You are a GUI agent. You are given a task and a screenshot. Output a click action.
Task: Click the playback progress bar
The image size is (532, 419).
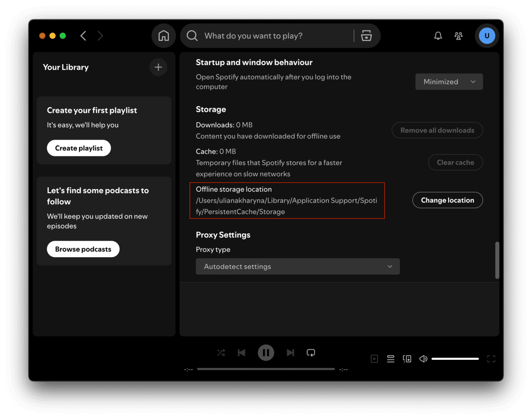point(266,369)
